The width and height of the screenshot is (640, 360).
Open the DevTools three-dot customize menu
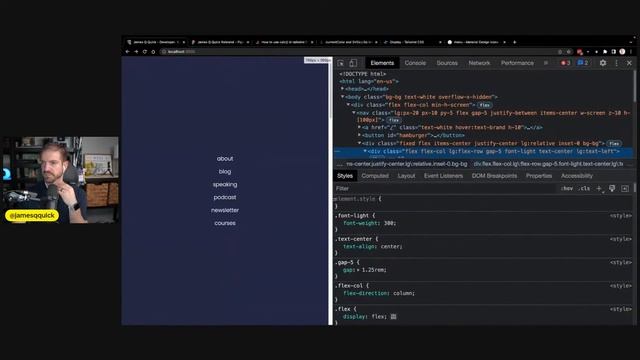point(617,63)
